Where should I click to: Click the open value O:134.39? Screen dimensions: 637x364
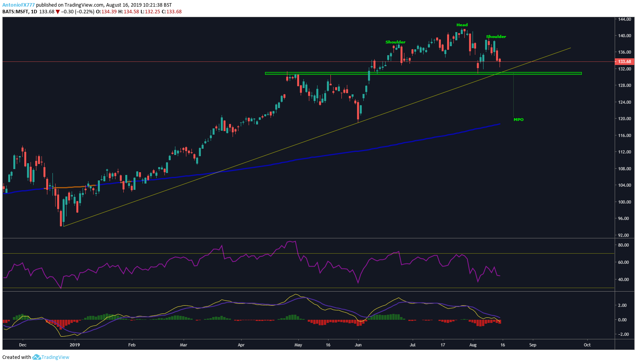(106, 12)
